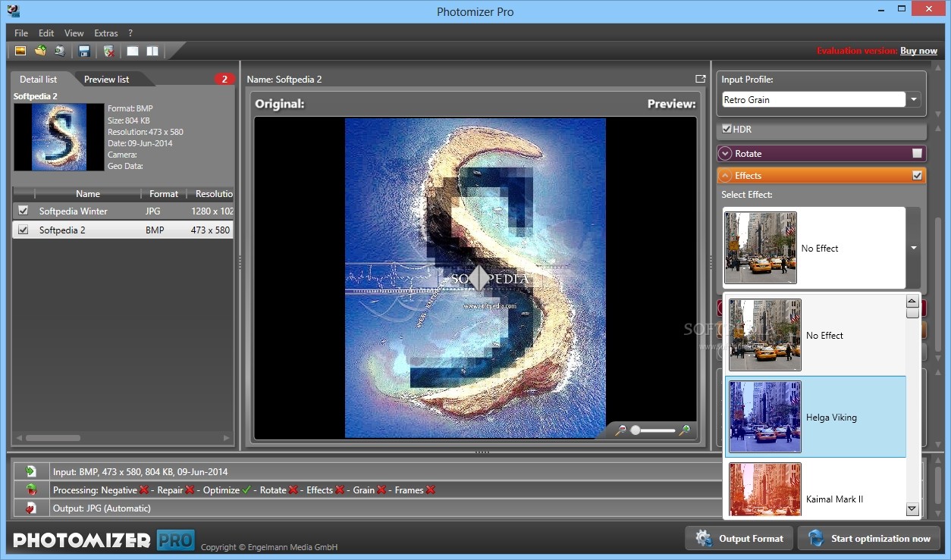Click the Photomizer app icon in title bar
The height and width of the screenshot is (560, 951).
click(12, 11)
